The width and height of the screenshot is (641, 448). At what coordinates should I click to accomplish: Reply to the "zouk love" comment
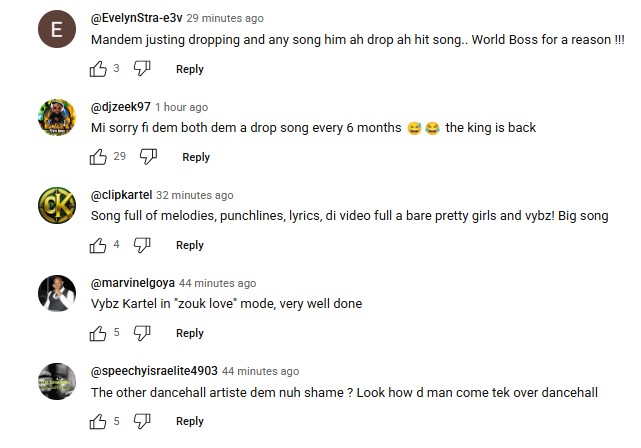tap(190, 333)
